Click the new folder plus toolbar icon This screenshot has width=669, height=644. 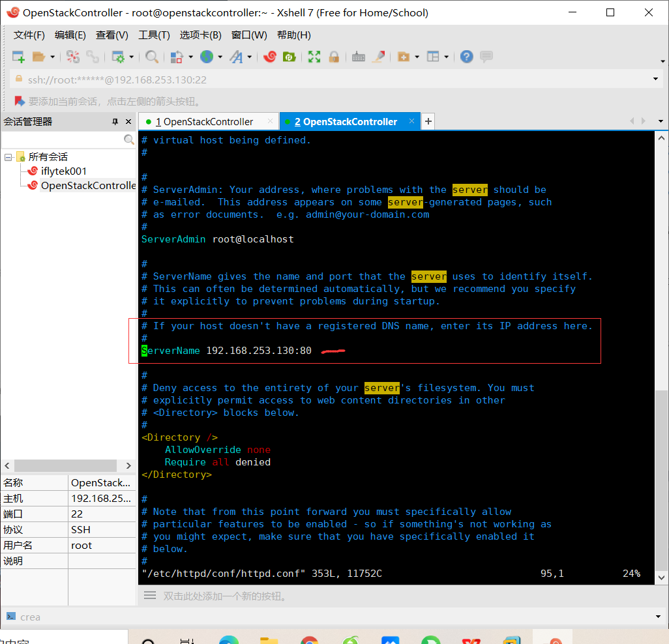[403, 57]
